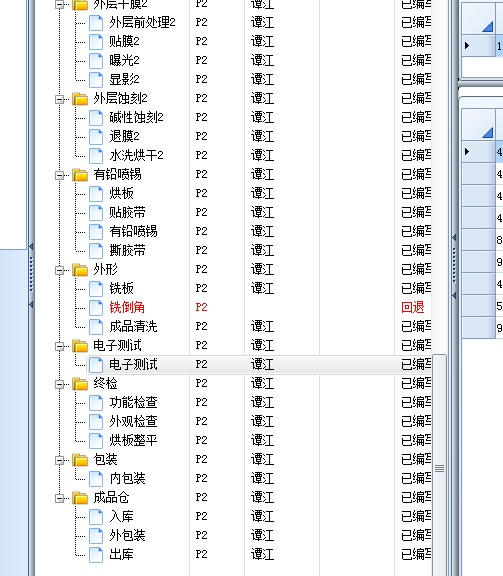Collapse the 电子测试 folder node

click(59, 346)
